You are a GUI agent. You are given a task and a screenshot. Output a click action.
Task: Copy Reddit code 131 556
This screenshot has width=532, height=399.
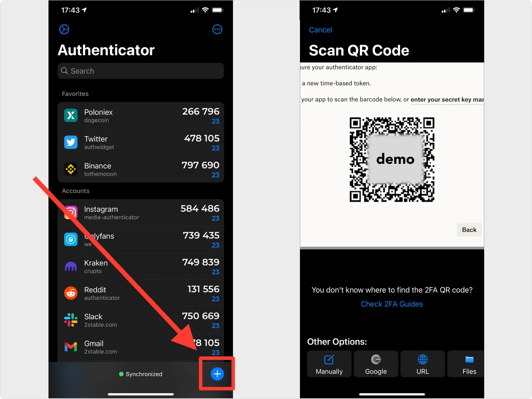pyautogui.click(x=204, y=289)
